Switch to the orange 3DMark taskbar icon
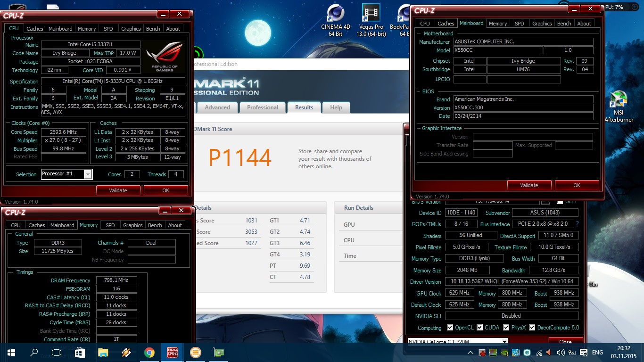The height and width of the screenshot is (362, 644). coord(195,352)
